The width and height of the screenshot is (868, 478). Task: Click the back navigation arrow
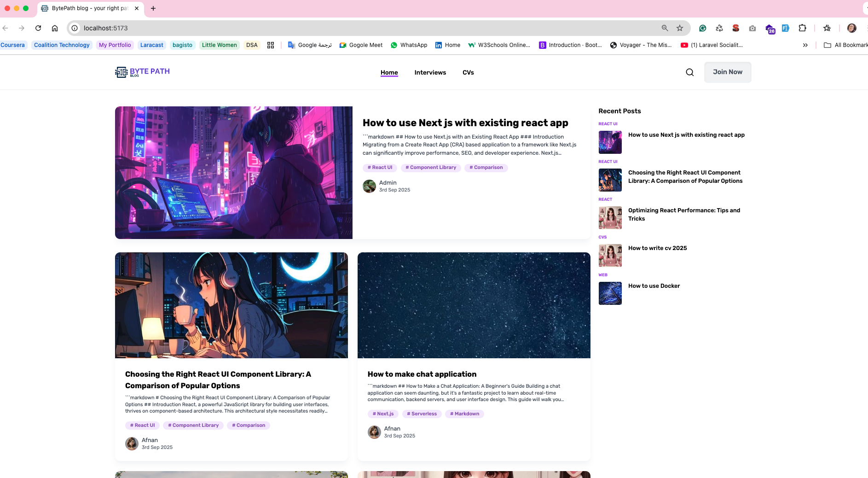tap(6, 28)
